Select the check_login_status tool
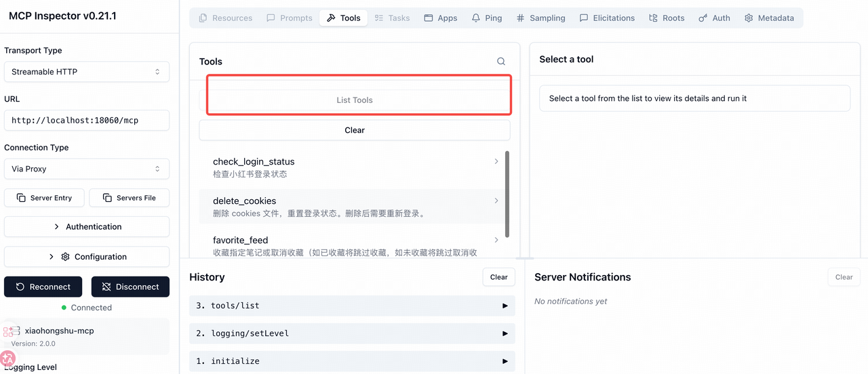868x374 pixels. click(352, 167)
